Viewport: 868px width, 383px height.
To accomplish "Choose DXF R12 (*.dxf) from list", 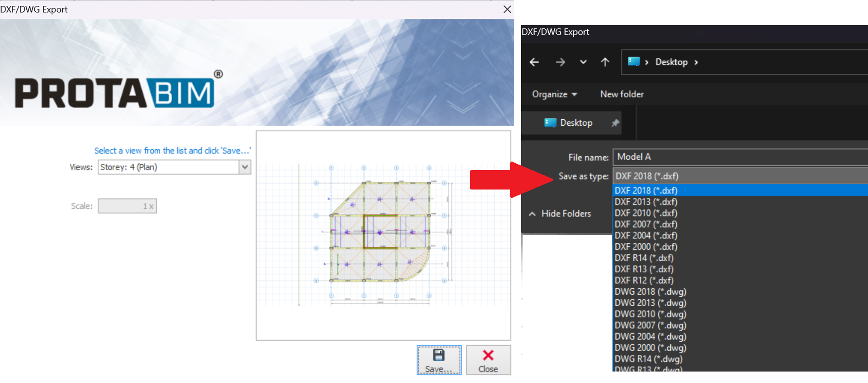I will [644, 280].
